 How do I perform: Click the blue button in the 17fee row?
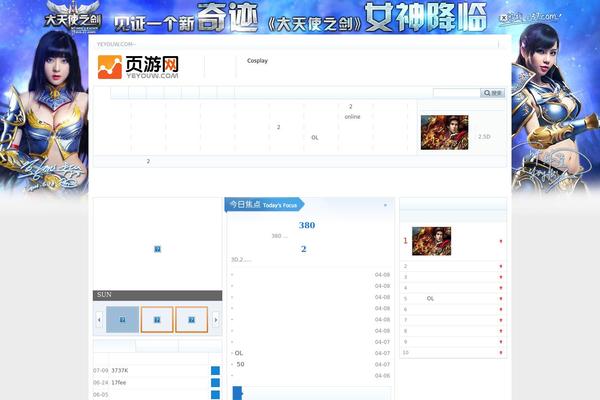(215, 382)
